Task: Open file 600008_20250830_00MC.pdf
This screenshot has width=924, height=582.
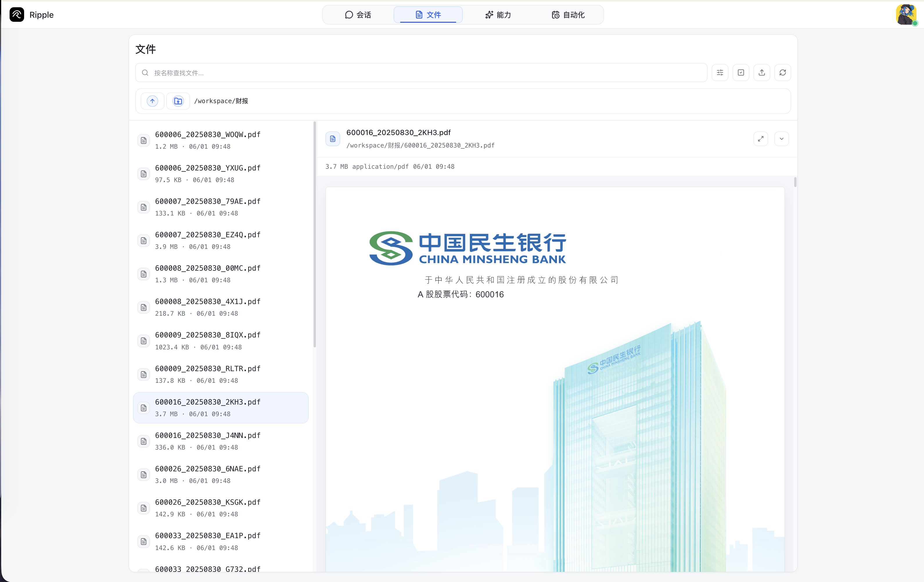Action: click(221, 274)
